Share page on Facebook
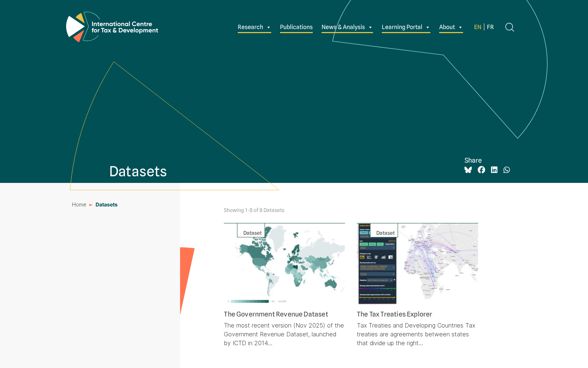 481,170
